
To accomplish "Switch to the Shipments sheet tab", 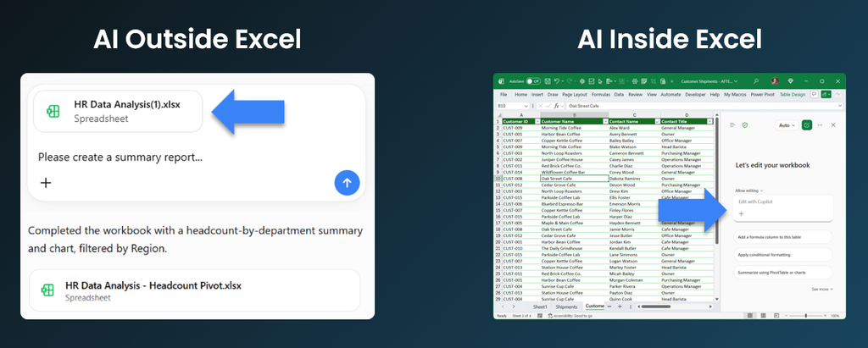I will pyautogui.click(x=566, y=307).
